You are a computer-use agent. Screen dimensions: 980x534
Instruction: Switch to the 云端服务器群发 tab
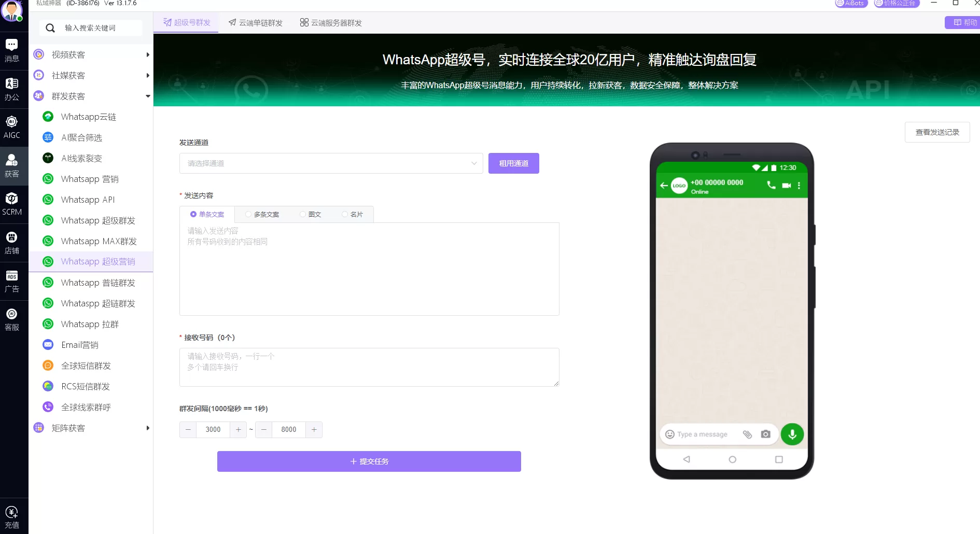click(331, 23)
